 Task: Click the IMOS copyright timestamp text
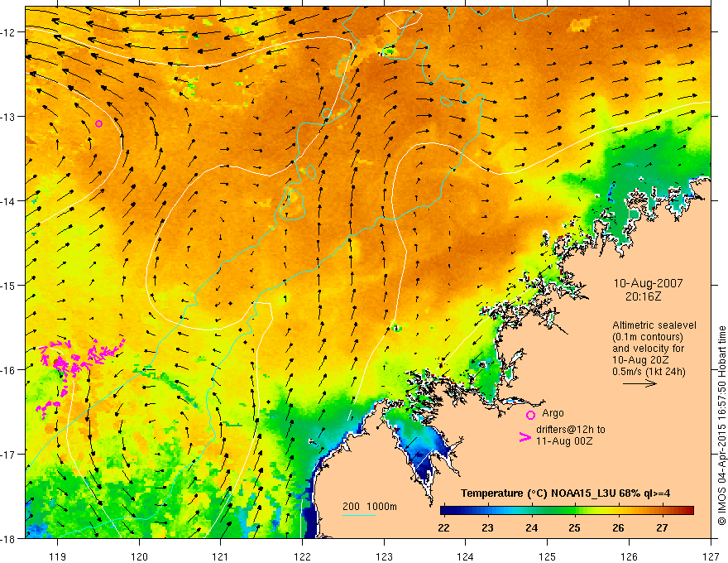[722, 426]
